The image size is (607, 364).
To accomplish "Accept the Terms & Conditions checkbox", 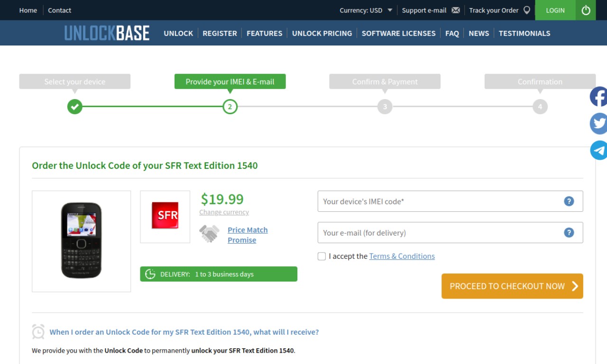I will [322, 256].
